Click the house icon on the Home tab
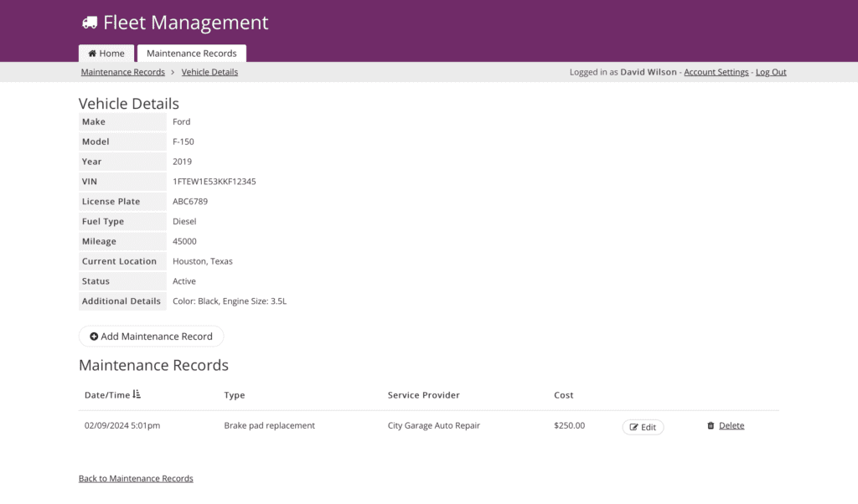The image size is (858, 504). 92,54
